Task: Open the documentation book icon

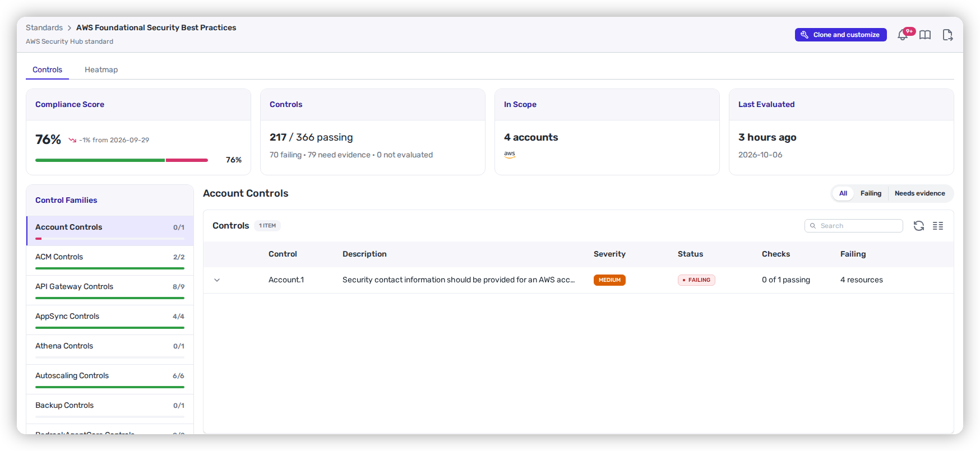Action: [925, 35]
